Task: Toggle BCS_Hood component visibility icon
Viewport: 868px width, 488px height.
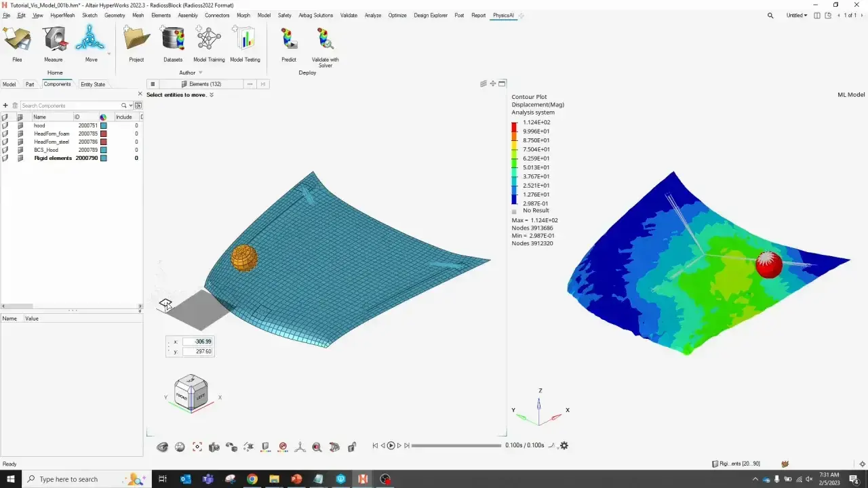Action: pos(5,150)
